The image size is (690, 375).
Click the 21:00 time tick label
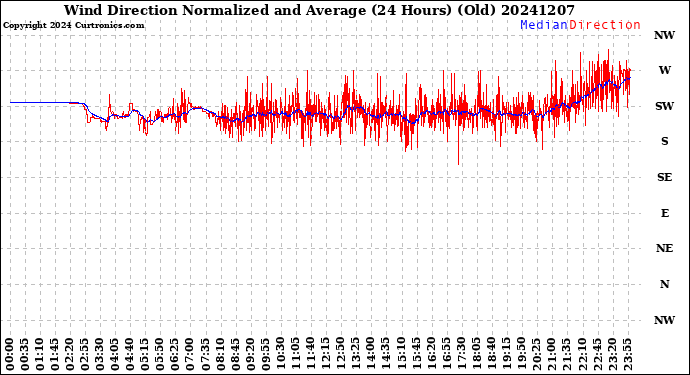tap(552, 353)
